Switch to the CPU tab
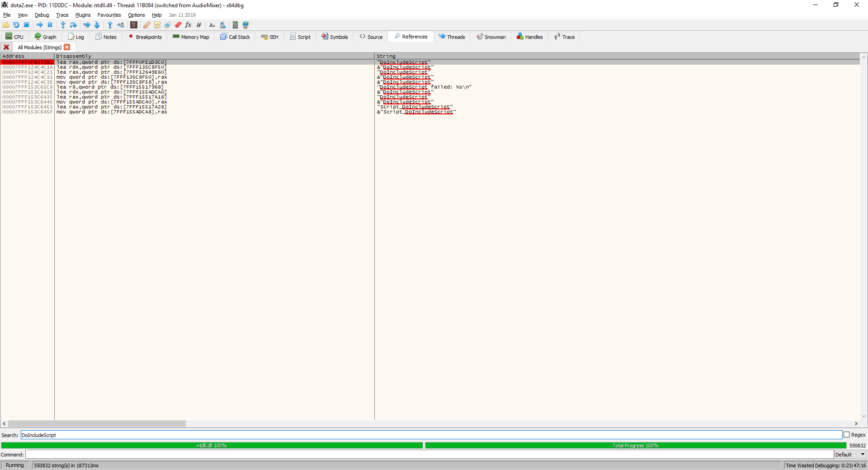Viewport: 868px width, 470px height. [x=14, y=37]
